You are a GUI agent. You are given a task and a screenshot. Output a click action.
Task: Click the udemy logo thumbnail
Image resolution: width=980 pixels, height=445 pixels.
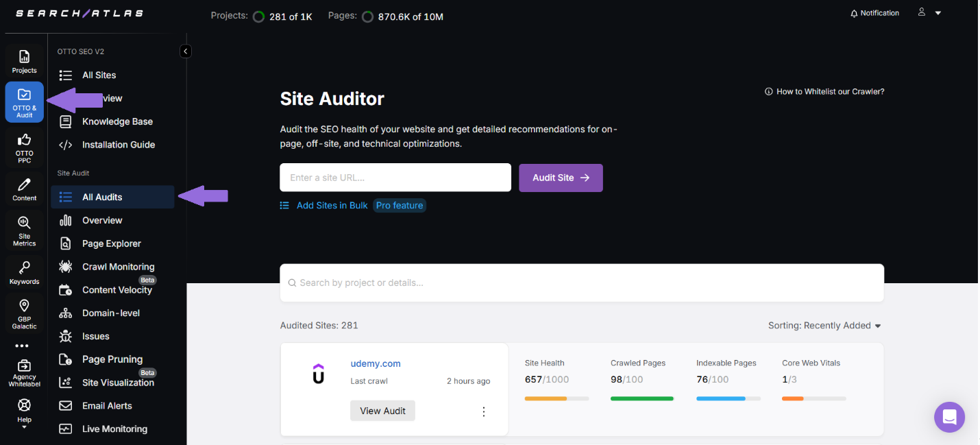pyautogui.click(x=318, y=374)
